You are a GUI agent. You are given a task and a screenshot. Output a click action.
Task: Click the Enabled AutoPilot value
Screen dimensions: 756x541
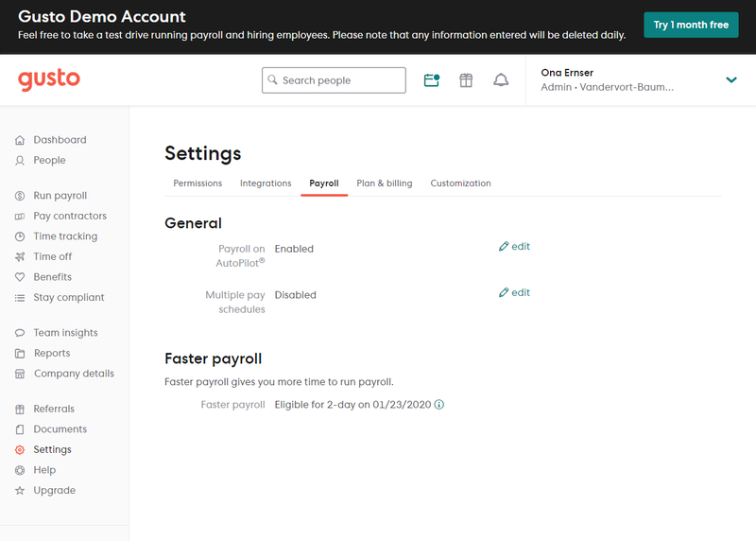[294, 249]
